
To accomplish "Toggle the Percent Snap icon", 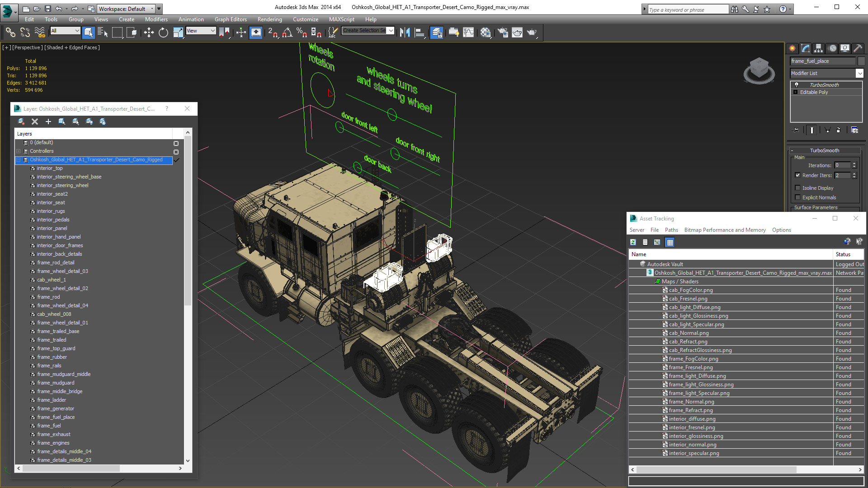I will pyautogui.click(x=302, y=32).
